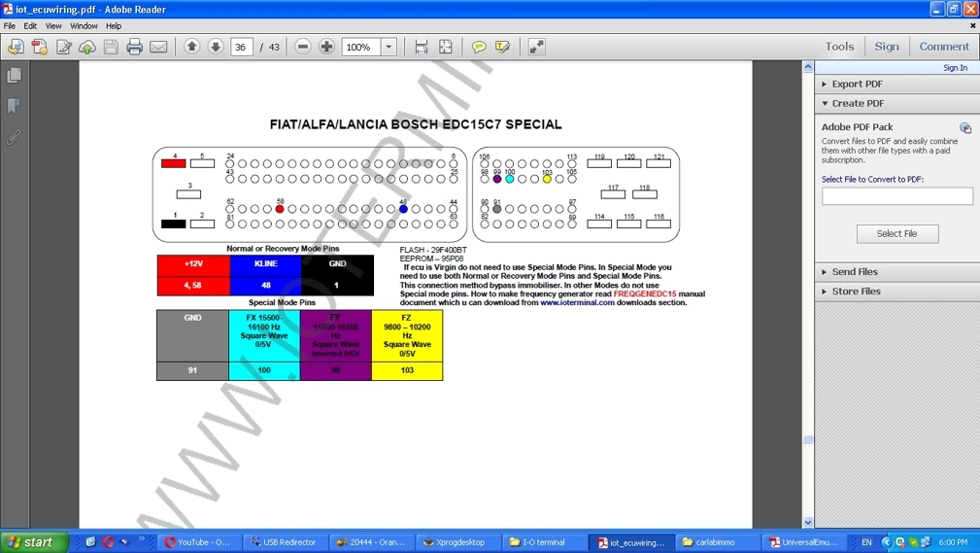Open the Comment pane tab
Image resolution: width=980 pixels, height=553 pixels.
tap(944, 47)
